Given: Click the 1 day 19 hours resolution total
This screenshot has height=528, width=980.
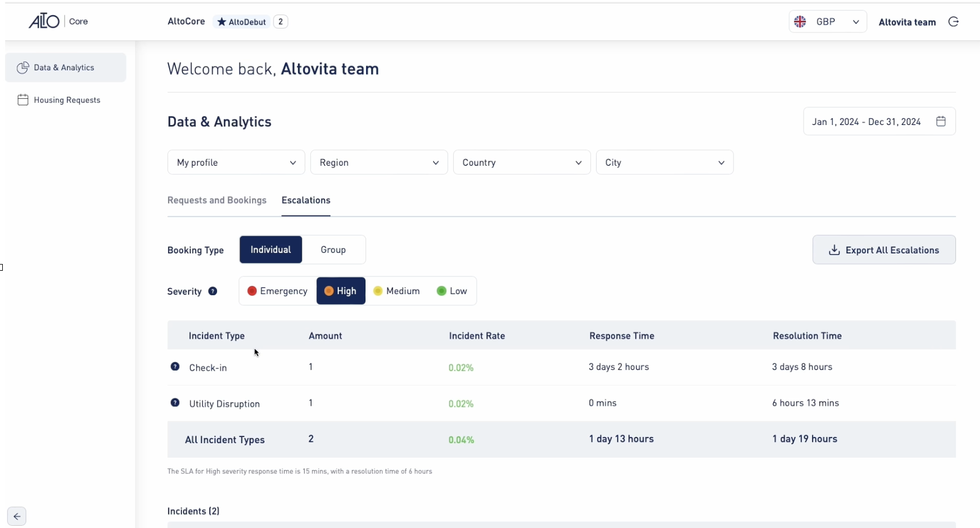Looking at the screenshot, I should [x=805, y=439].
